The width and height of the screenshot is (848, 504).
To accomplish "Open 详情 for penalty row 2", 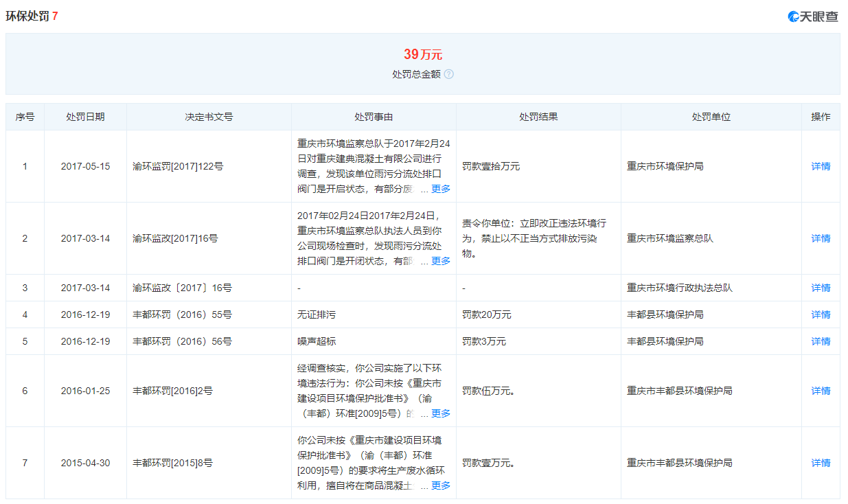I will click(821, 238).
